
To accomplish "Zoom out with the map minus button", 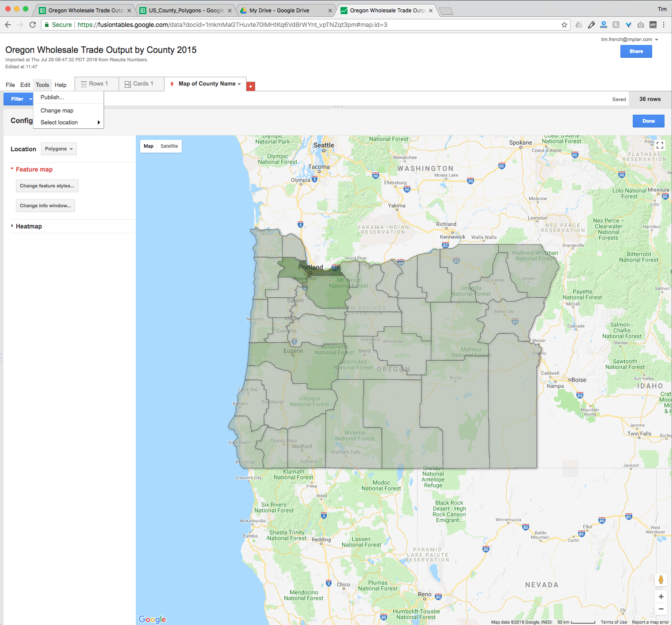I will point(661,609).
